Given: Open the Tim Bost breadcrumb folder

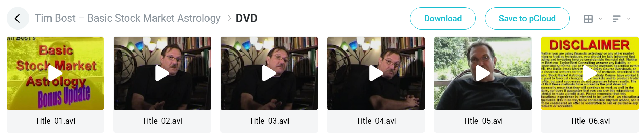Looking at the screenshot, I should (127, 18).
